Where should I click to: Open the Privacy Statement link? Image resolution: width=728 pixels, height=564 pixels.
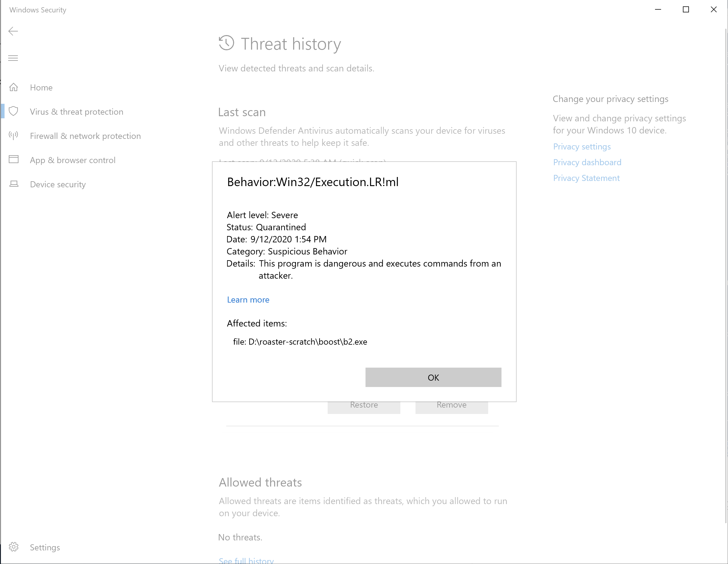pyautogui.click(x=587, y=178)
